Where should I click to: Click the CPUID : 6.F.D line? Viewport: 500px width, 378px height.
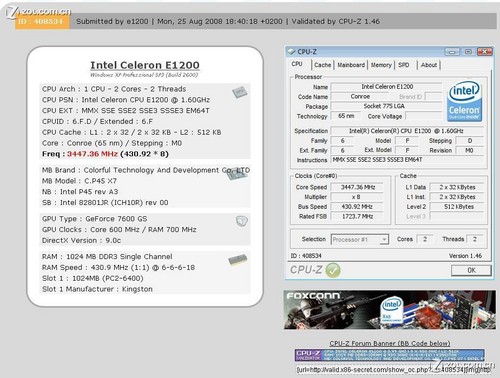click(97, 121)
